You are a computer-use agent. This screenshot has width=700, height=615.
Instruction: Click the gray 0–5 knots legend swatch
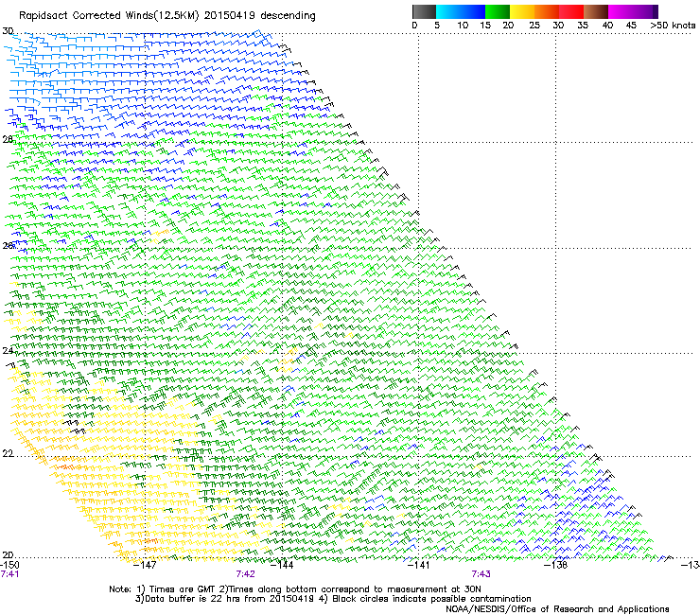tap(424, 11)
